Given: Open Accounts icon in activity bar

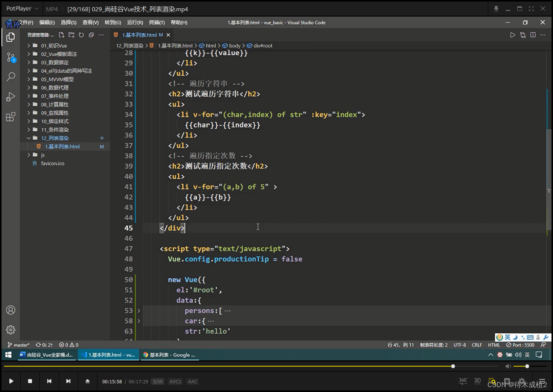Looking at the screenshot, I should [11, 310].
